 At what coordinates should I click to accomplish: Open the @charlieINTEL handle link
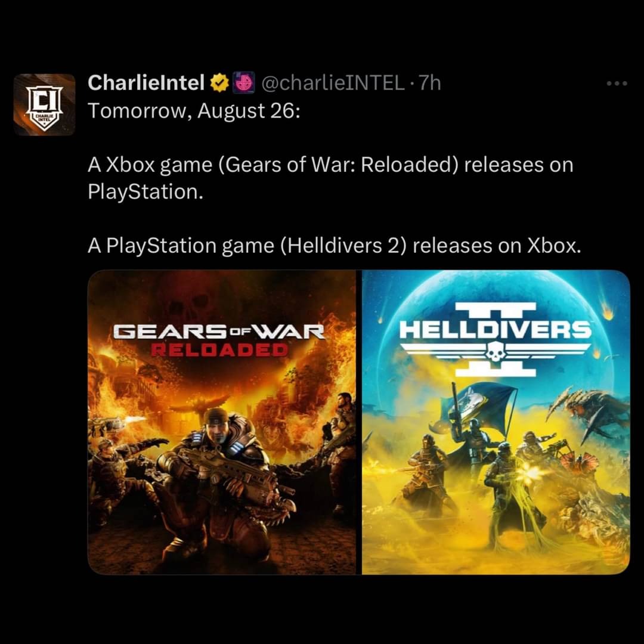pos(333,83)
